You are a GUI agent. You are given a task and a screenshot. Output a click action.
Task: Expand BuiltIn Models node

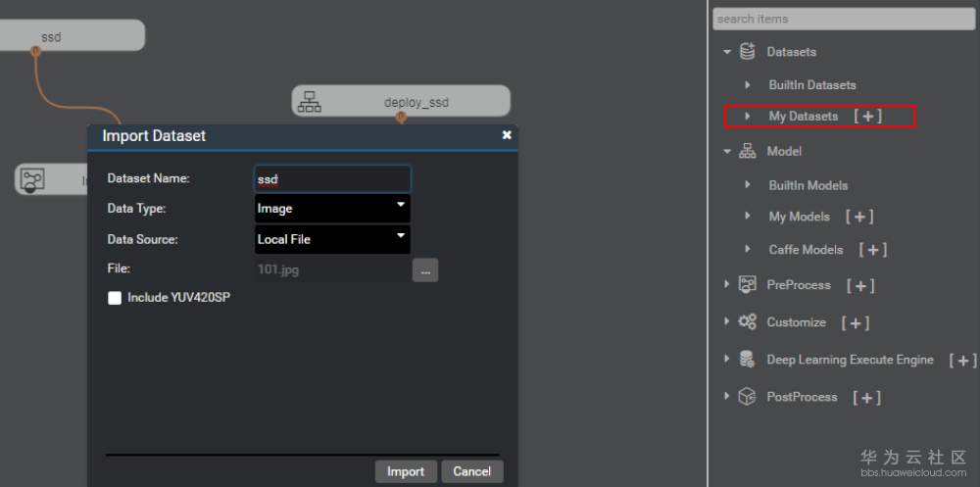click(748, 185)
